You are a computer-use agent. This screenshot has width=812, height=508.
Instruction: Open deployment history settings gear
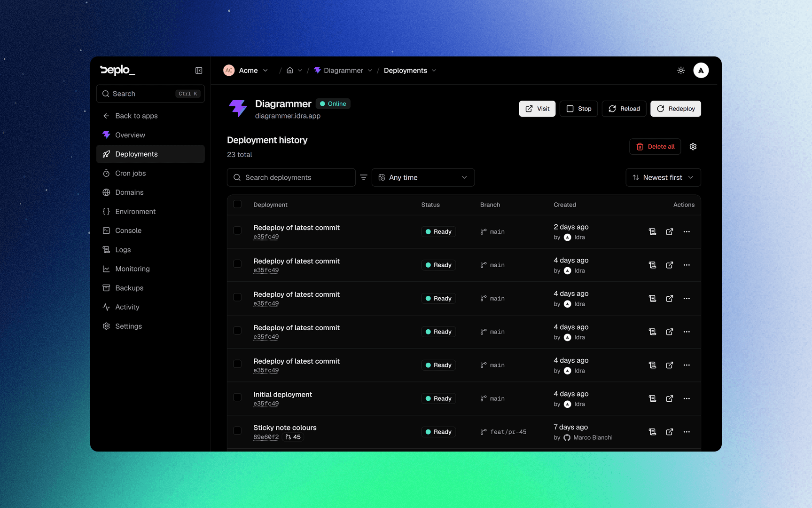[693, 147]
